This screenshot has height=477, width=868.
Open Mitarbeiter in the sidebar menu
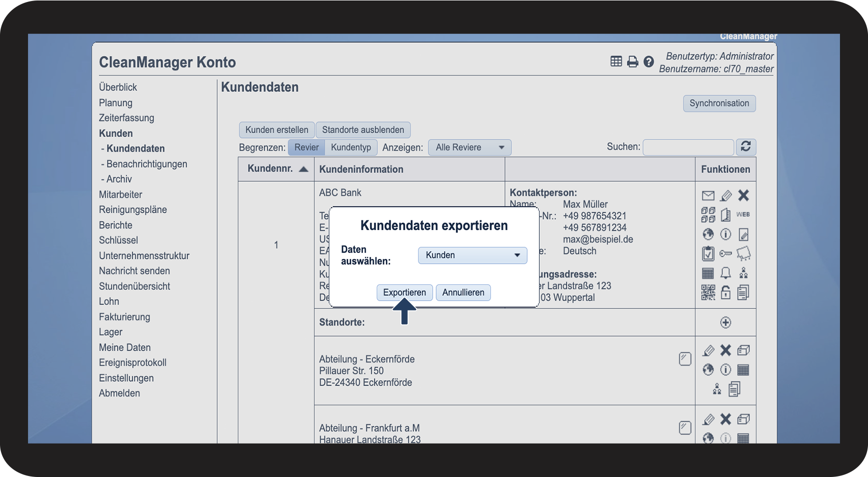coord(120,195)
